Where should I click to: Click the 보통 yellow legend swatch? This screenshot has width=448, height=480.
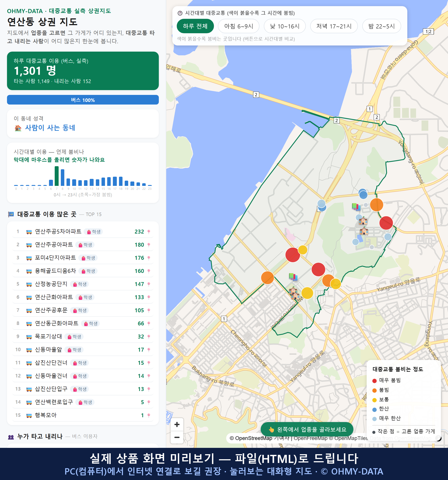pos(374,400)
